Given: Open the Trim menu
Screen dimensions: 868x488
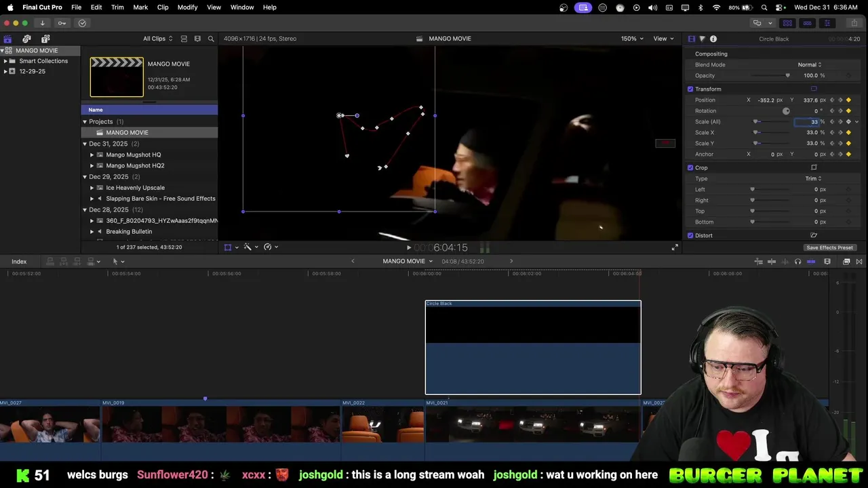Looking at the screenshot, I should click(117, 7).
